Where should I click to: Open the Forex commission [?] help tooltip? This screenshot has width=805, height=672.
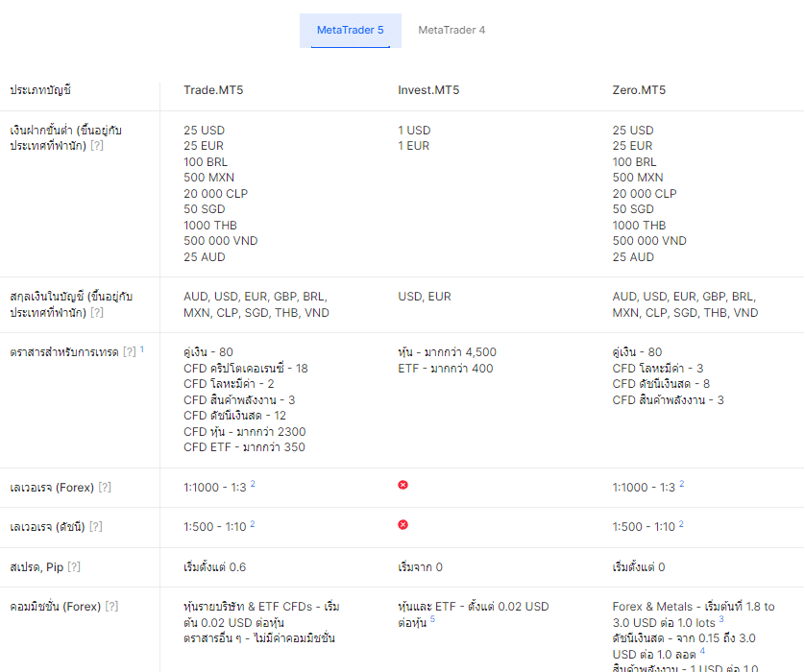click(x=112, y=607)
